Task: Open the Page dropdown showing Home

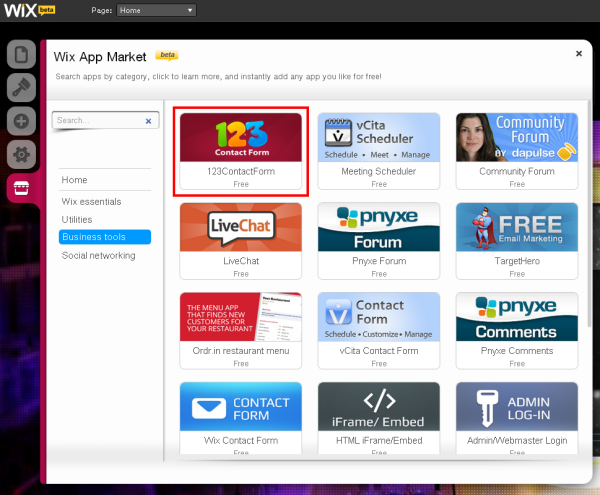Action: point(157,10)
